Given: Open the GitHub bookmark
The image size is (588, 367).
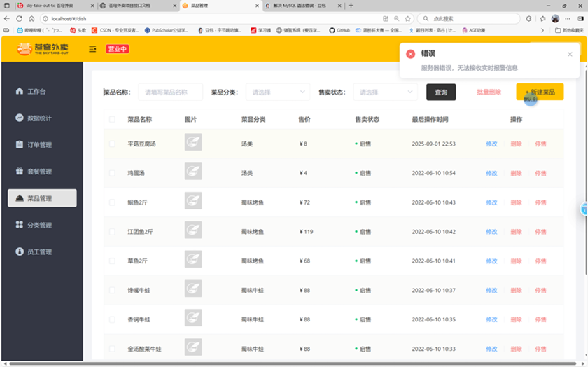Looking at the screenshot, I should coord(339,30).
